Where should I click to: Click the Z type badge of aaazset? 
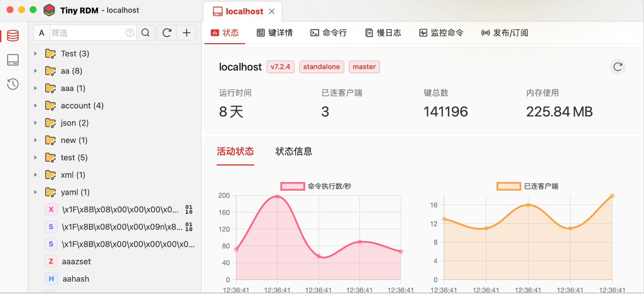tap(51, 261)
